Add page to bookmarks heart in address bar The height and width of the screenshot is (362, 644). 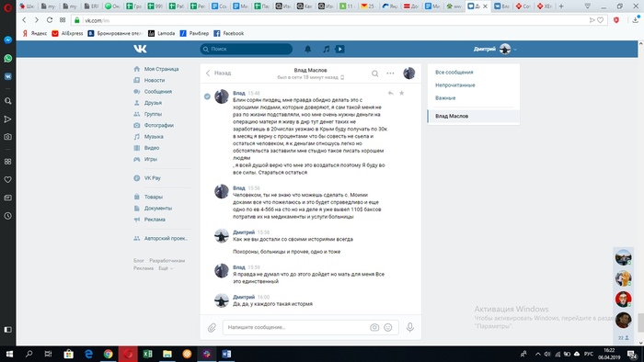coord(601,20)
